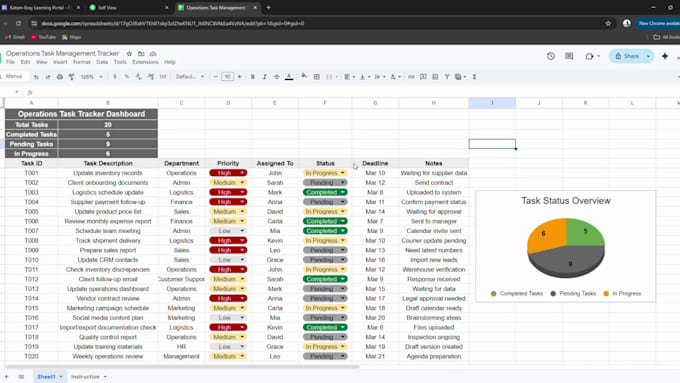Create a filter
This screenshot has width=680, height=383.
point(447,77)
